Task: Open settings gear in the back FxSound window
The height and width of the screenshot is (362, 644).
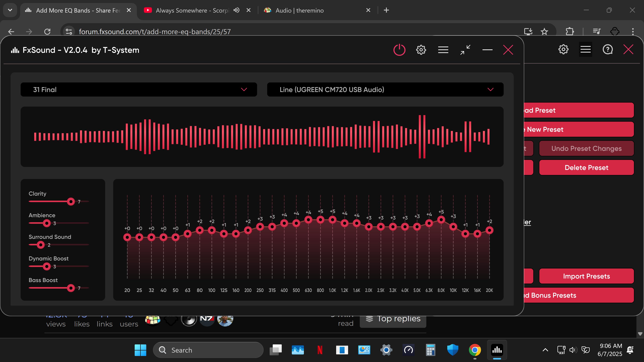Action: (563, 49)
